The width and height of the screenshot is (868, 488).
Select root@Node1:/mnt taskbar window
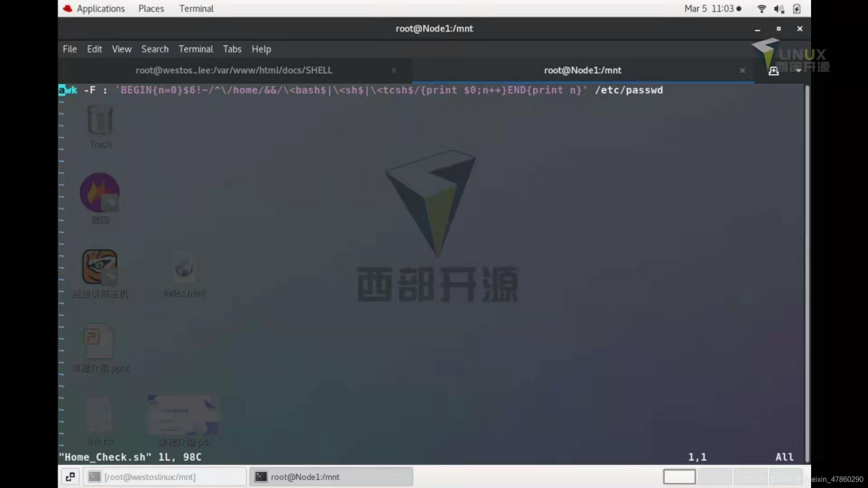(331, 477)
